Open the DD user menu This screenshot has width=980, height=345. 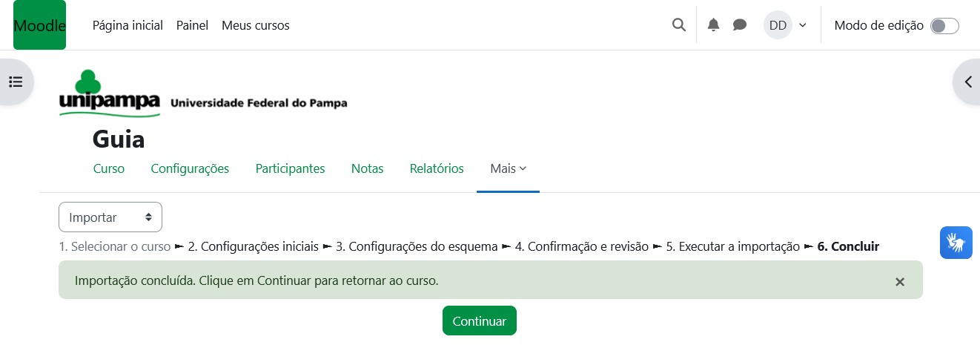[785, 25]
